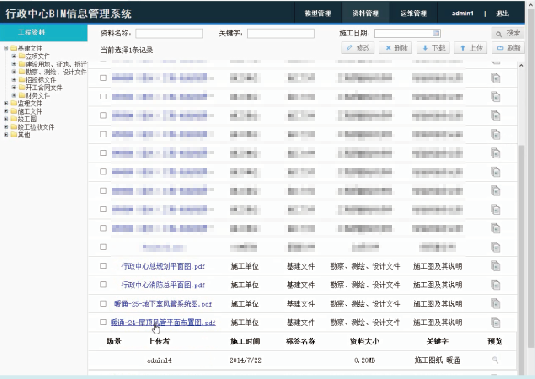The height and width of the screenshot is (379, 535).
Task: Expand the 监理文件 folder in the tree
Action: tap(6, 103)
